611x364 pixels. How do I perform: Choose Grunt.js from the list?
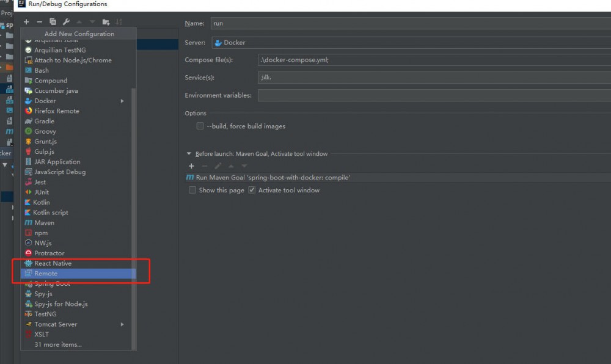(x=78, y=141)
